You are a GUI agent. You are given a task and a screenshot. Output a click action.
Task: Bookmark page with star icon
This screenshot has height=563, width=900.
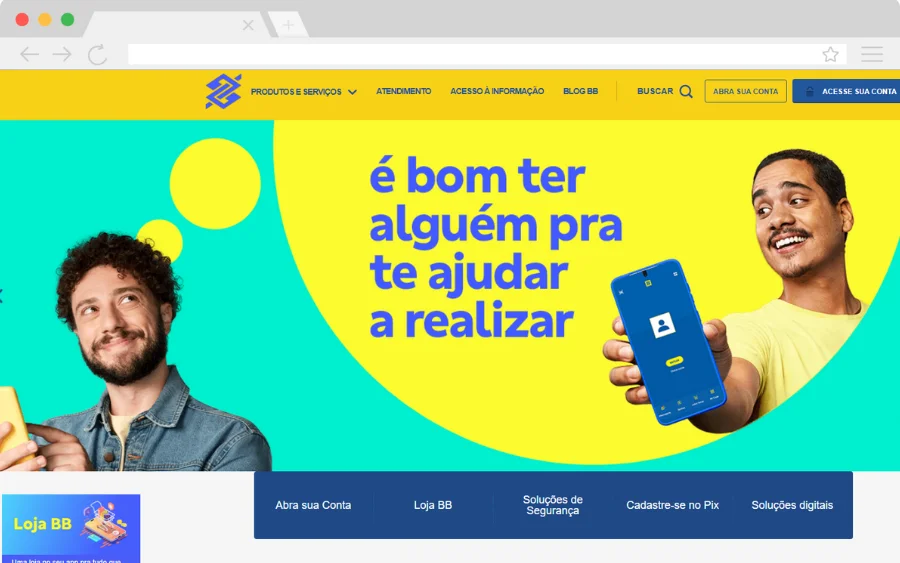pyautogui.click(x=830, y=55)
